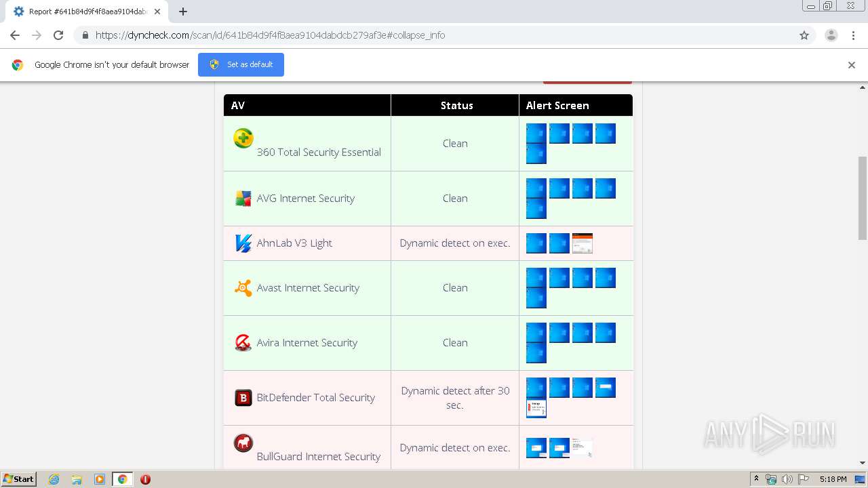Click the vertical page scrollbar thumb

pyautogui.click(x=863, y=198)
